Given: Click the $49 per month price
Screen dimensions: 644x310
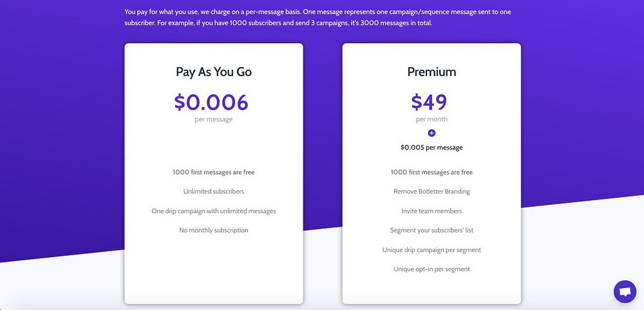Looking at the screenshot, I should [429, 102].
